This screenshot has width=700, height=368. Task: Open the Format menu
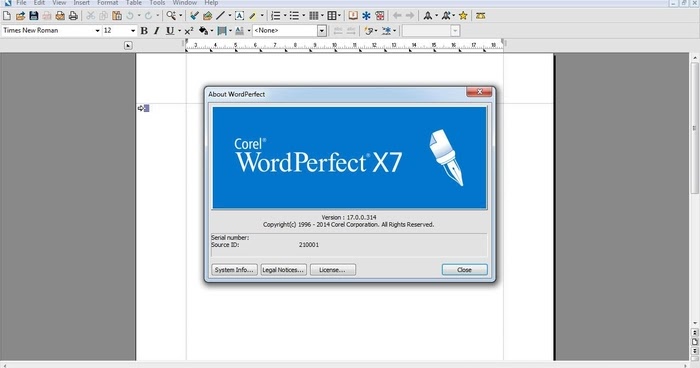click(108, 3)
